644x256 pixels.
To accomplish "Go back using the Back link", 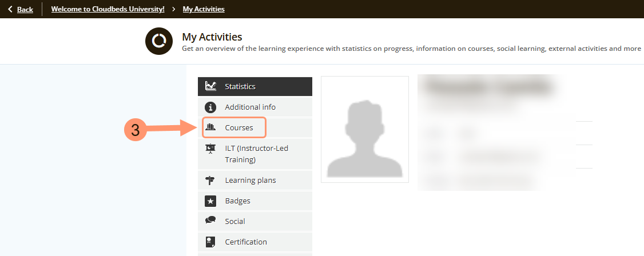I will [25, 9].
